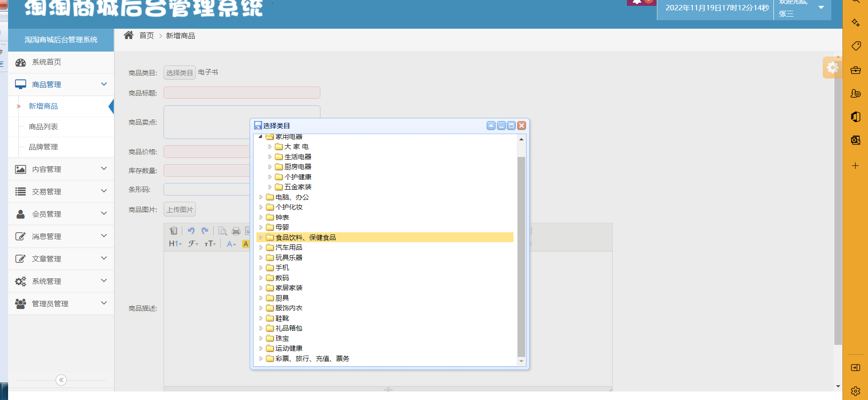This screenshot has height=400, width=868.
Task: Click the 交易管理 list icon
Action: pos(21,191)
